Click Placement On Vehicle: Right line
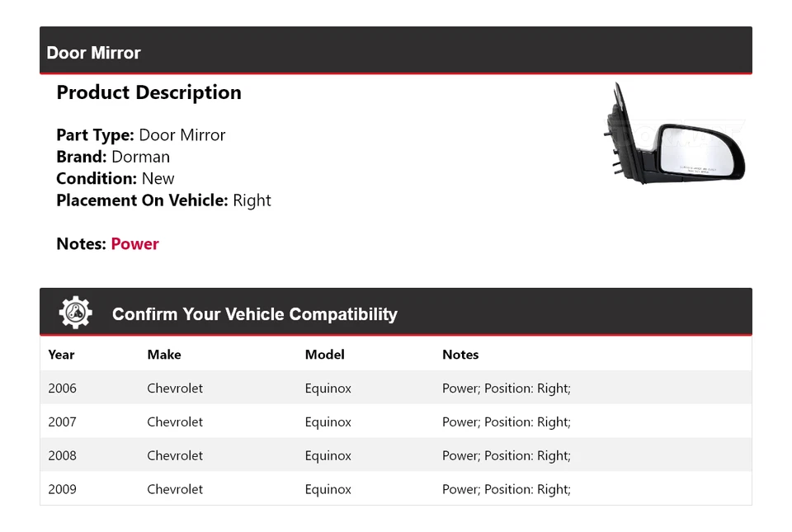The image size is (792, 532). (x=163, y=200)
